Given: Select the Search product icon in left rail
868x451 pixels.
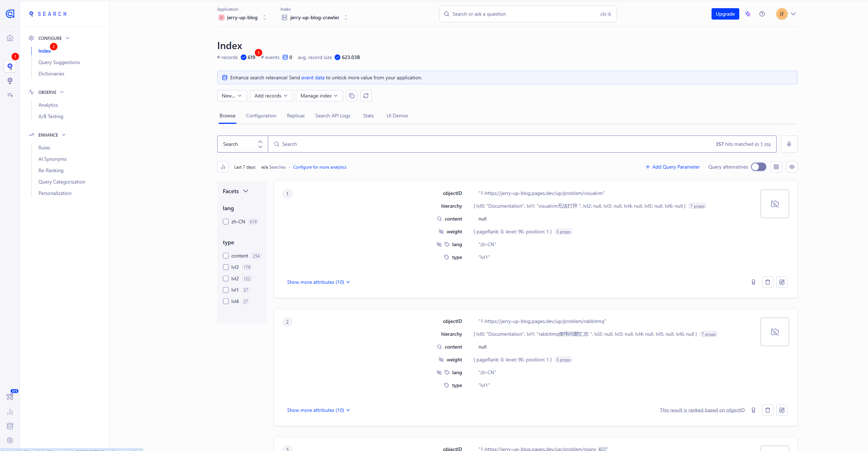Looking at the screenshot, I should tap(10, 67).
